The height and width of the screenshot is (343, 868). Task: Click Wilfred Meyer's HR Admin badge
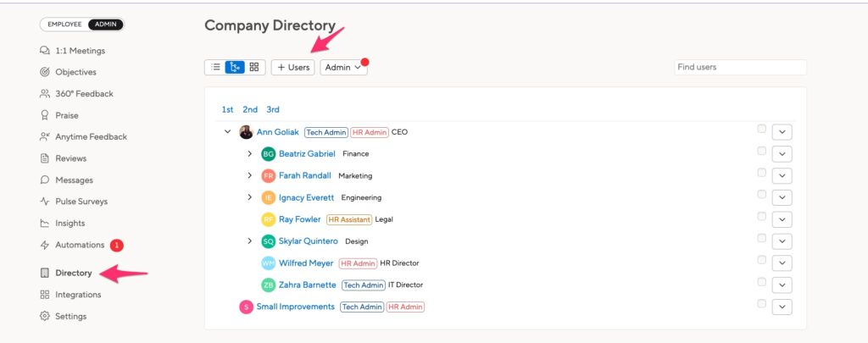[358, 263]
